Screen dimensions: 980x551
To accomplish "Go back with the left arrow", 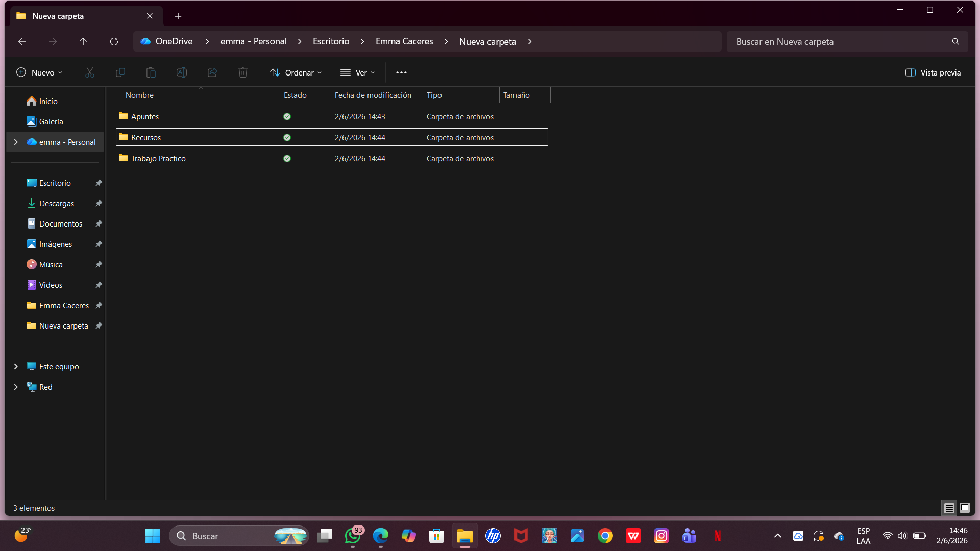I will point(22,41).
